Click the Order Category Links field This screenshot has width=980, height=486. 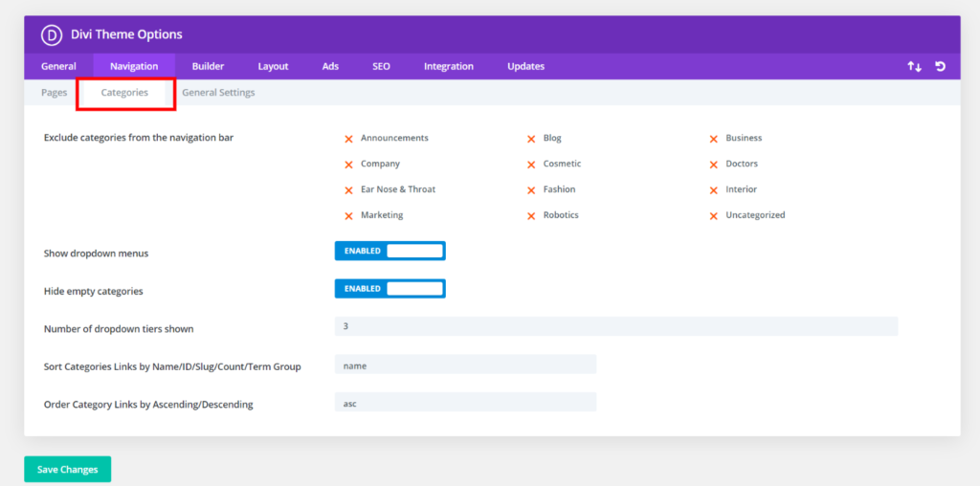pyautogui.click(x=466, y=403)
